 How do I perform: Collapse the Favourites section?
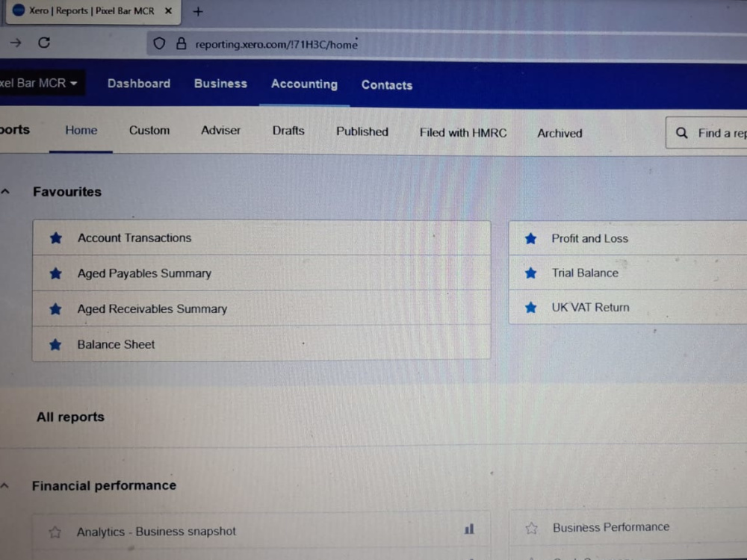pyautogui.click(x=5, y=191)
